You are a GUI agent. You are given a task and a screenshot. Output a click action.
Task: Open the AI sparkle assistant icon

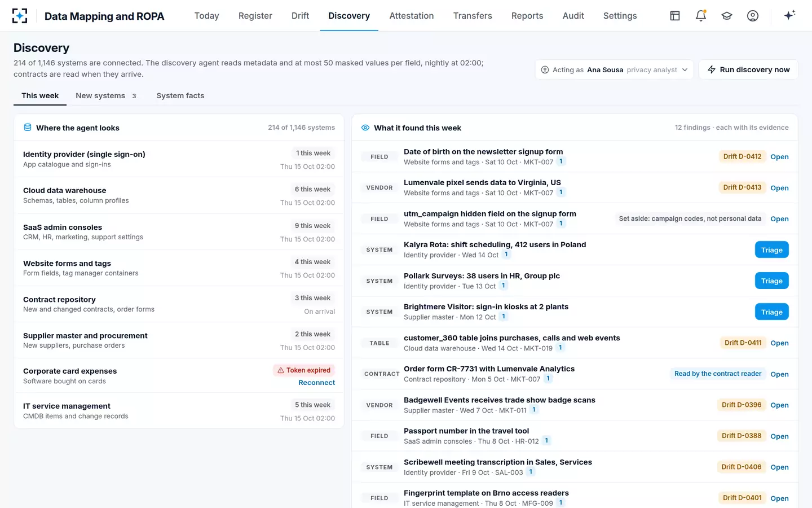789,15
